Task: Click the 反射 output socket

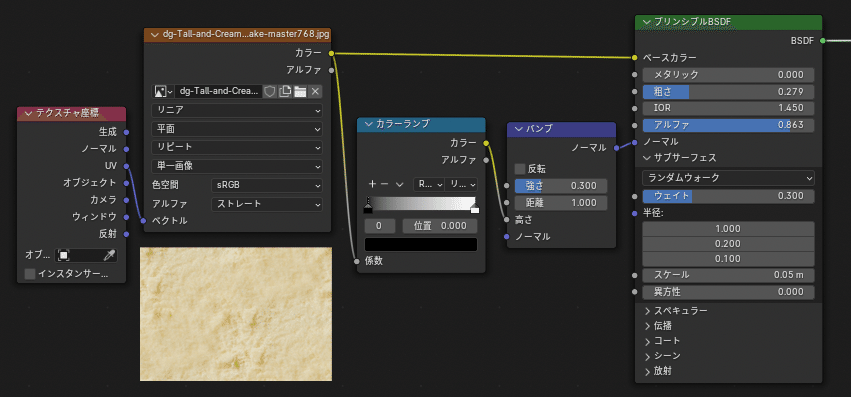Action: (x=126, y=234)
